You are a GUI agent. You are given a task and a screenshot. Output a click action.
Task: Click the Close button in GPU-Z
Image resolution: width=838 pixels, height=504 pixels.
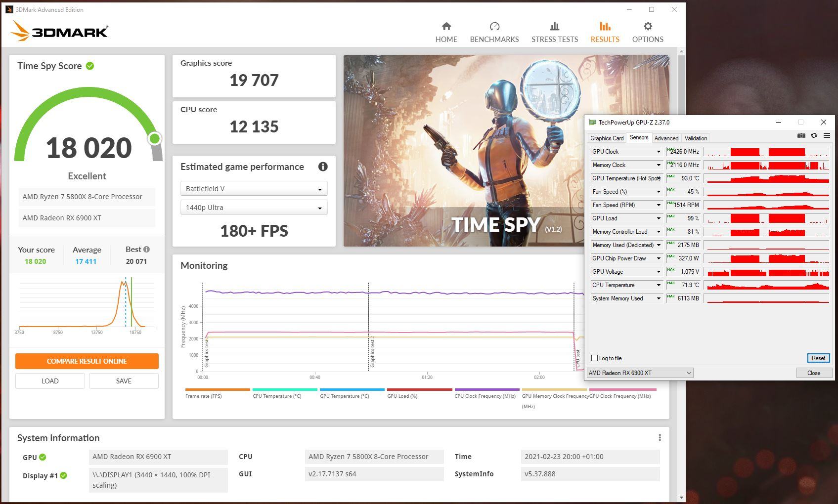coord(814,373)
